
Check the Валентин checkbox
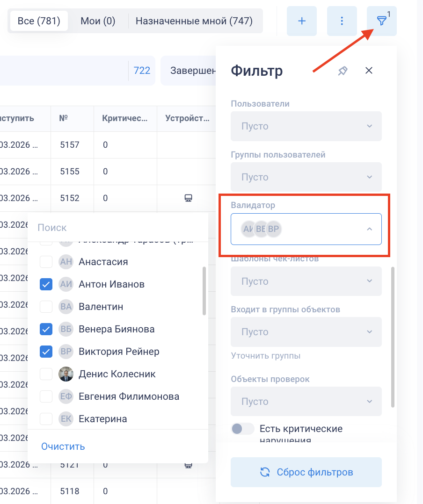46,307
